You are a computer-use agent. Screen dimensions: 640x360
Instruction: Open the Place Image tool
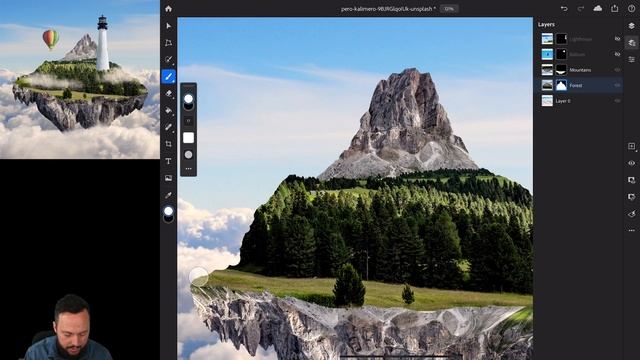(x=169, y=178)
